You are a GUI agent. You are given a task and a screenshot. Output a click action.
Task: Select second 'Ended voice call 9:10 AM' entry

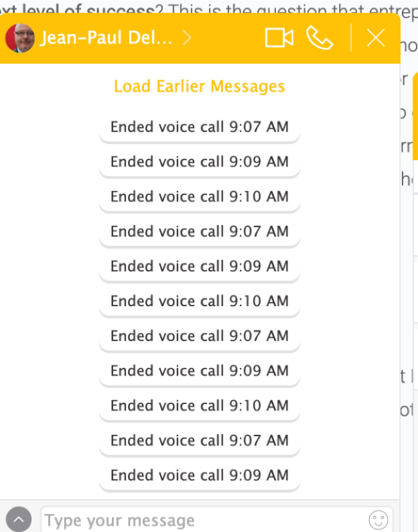(200, 302)
